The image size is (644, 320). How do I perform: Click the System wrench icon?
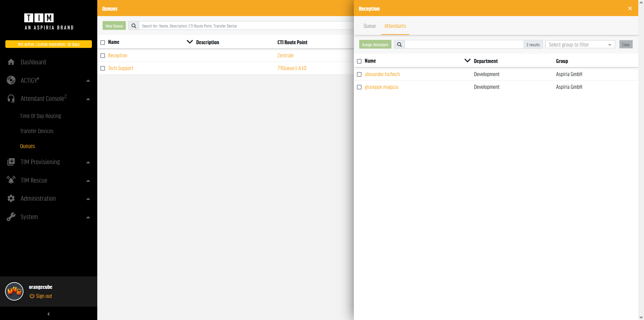(x=11, y=217)
